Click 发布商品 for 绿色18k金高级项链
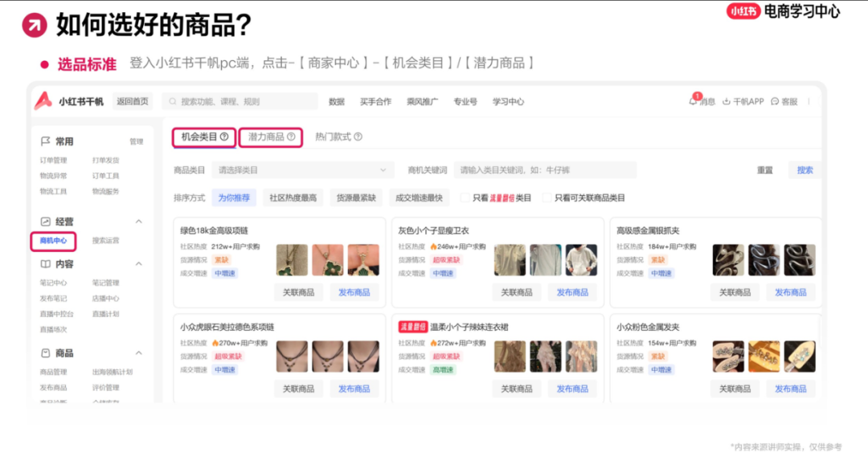This screenshot has height=452, width=868. click(354, 292)
